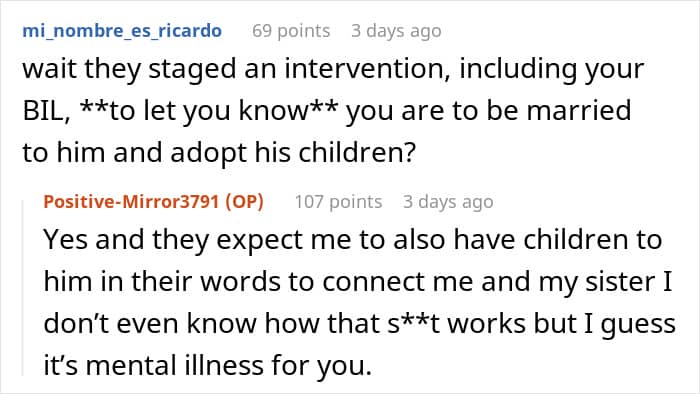This screenshot has height=394, width=700.
Task: Open Positive-Mirror3791's user profile
Action: [131, 202]
